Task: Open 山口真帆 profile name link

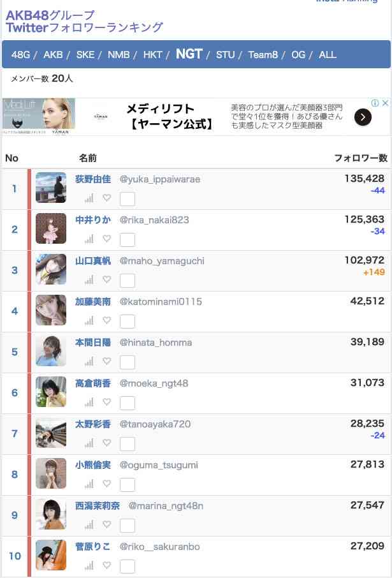Action: [x=93, y=261]
